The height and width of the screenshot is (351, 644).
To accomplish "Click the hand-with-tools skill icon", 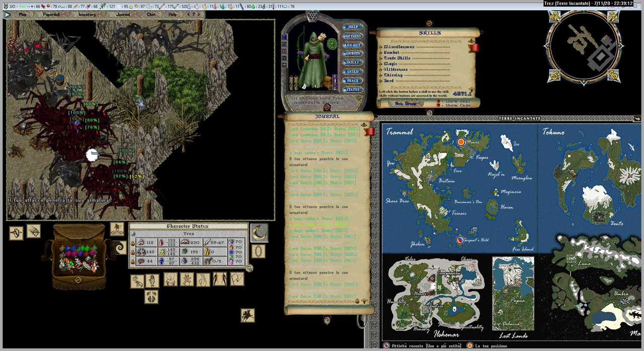I will [137, 281].
